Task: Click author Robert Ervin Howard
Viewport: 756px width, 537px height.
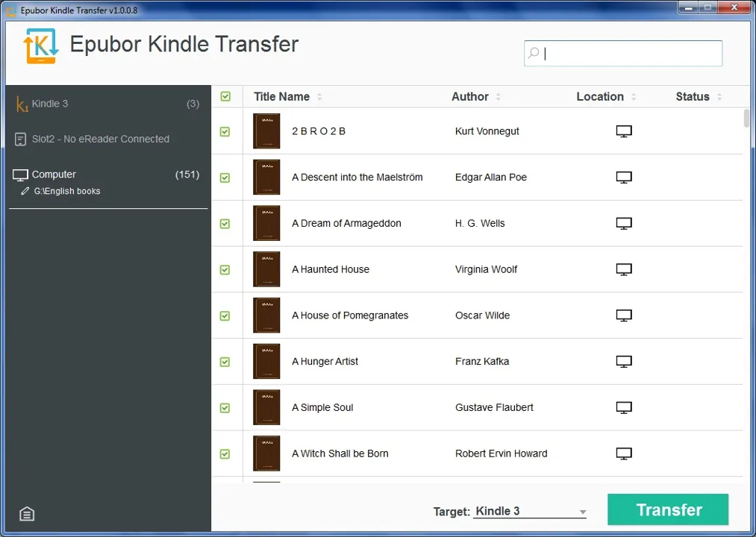Action: pos(501,453)
